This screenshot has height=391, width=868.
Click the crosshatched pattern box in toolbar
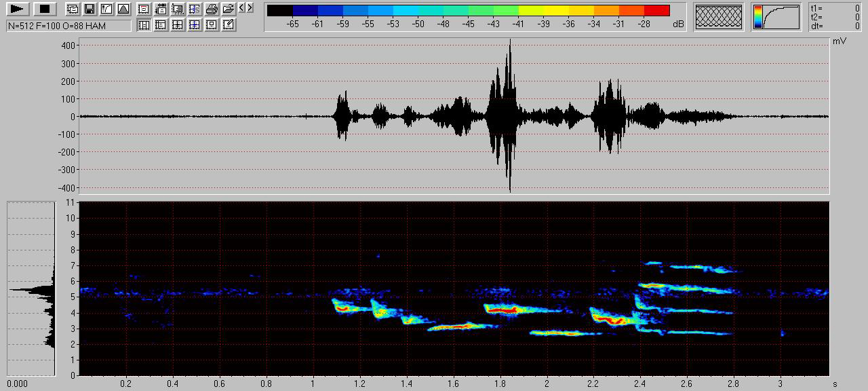coord(719,16)
